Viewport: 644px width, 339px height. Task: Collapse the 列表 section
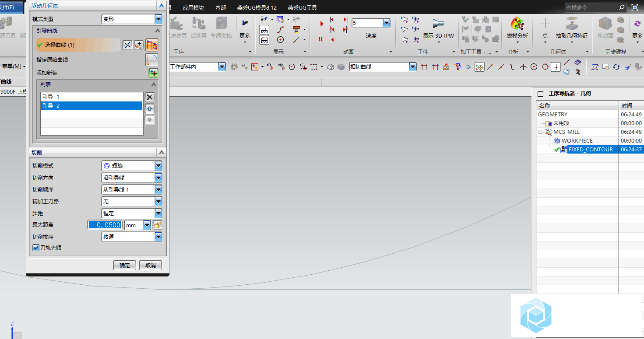point(154,84)
